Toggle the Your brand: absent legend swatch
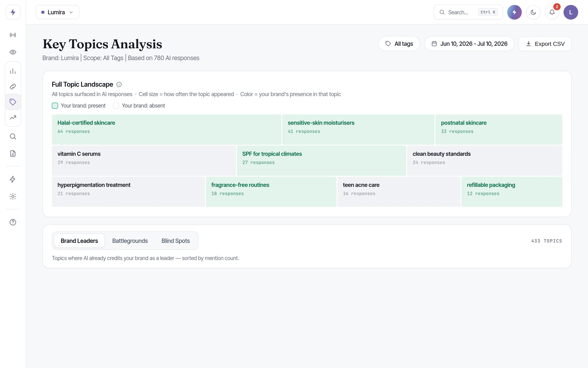 click(x=116, y=106)
